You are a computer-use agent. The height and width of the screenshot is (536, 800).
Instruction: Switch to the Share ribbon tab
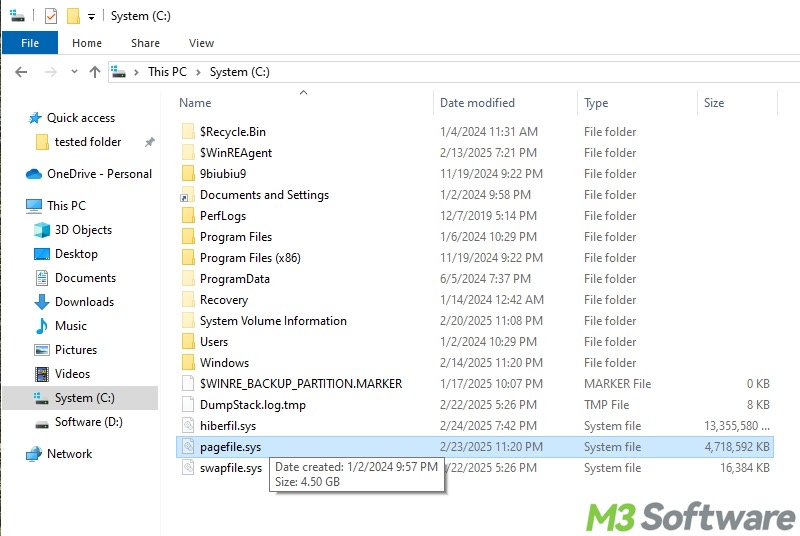[145, 43]
